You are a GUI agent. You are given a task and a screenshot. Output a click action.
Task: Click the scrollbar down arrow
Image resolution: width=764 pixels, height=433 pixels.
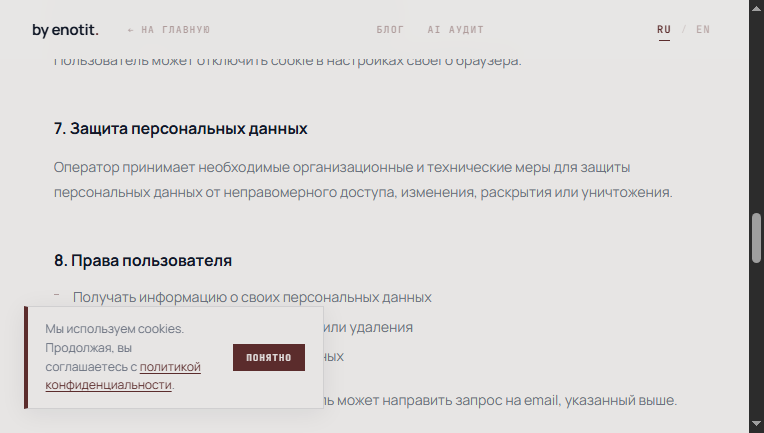[x=757, y=426]
